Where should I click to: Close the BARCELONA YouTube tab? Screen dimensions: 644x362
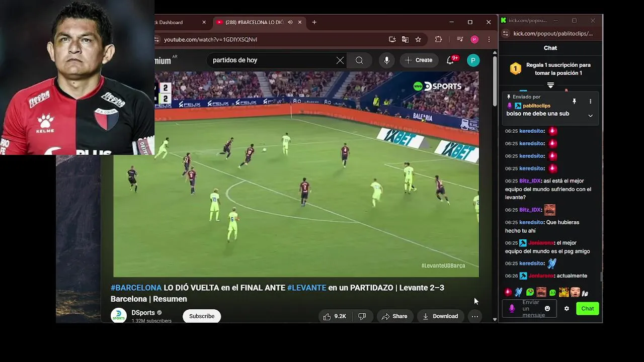300,22
